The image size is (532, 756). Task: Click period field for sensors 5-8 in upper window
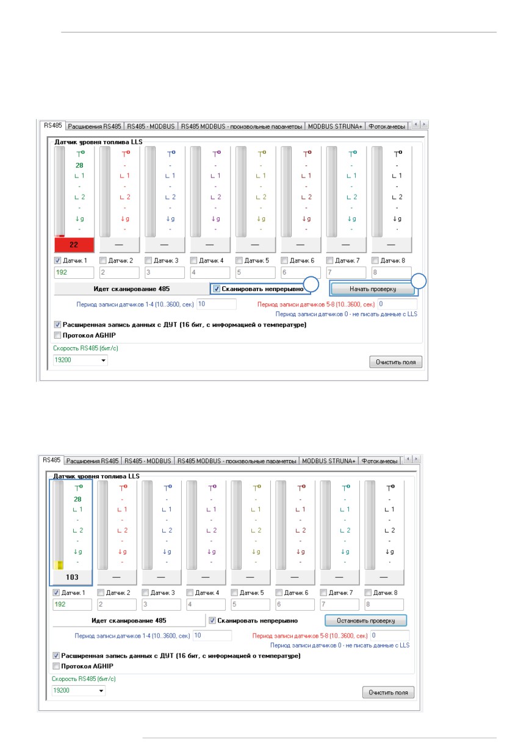(x=398, y=304)
